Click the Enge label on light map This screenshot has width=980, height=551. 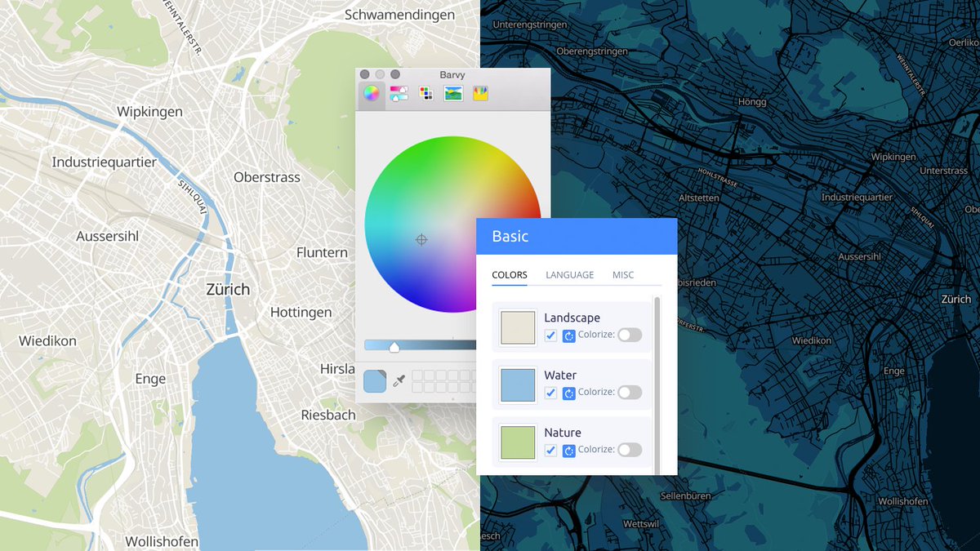click(150, 380)
